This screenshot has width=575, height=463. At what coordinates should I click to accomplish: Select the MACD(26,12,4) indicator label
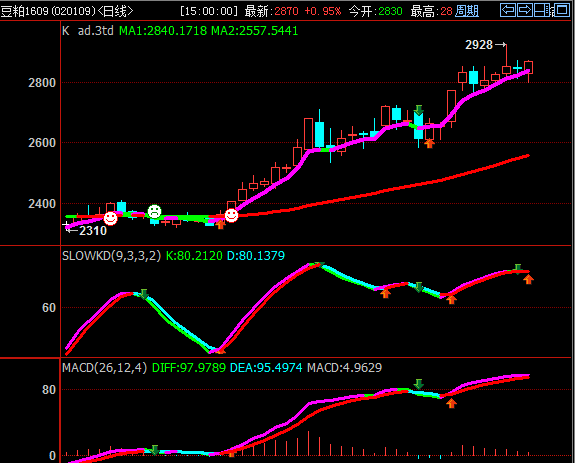(105, 367)
